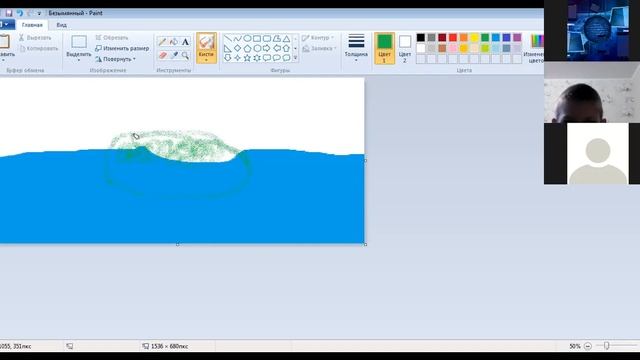Pick the lime green color swatch
Screen dimensions: 640x360
coord(485,48)
